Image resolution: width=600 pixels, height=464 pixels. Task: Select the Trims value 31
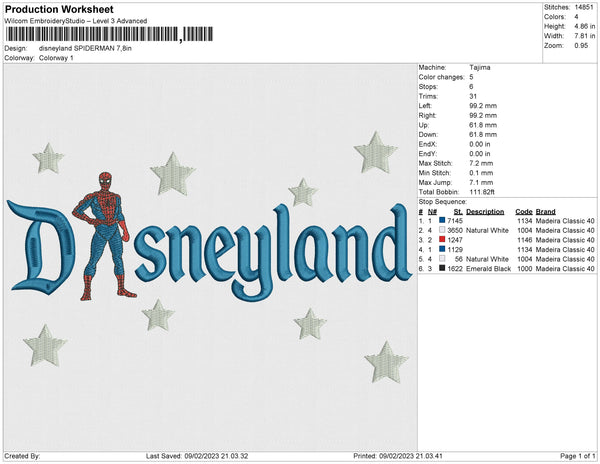coord(473,96)
